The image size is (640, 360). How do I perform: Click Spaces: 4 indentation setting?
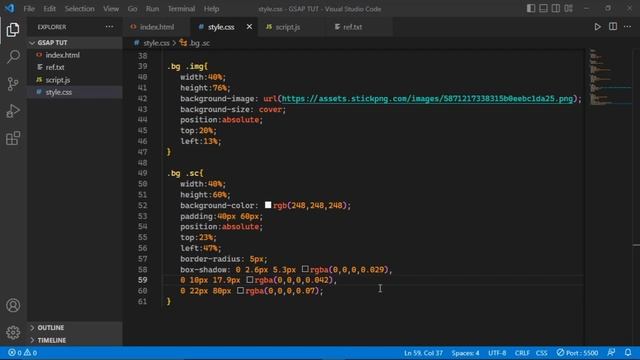(465, 353)
